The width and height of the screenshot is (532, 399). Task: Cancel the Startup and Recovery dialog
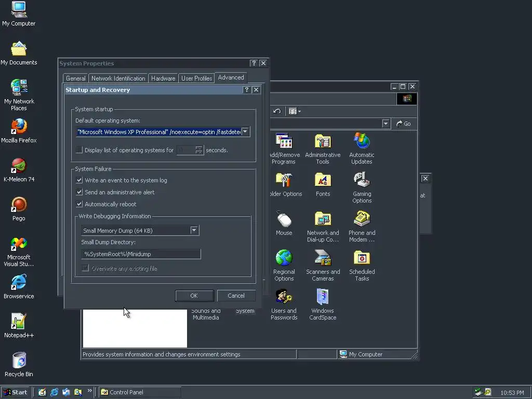(x=236, y=296)
